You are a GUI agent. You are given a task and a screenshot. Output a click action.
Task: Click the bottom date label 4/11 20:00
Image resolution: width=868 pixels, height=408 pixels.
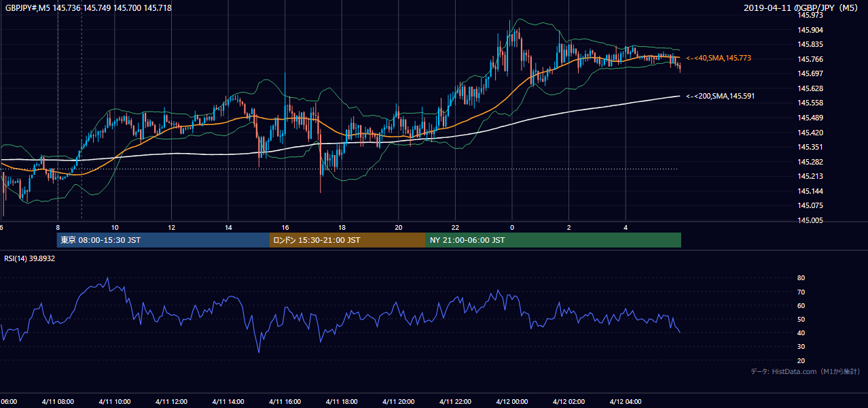click(399, 401)
